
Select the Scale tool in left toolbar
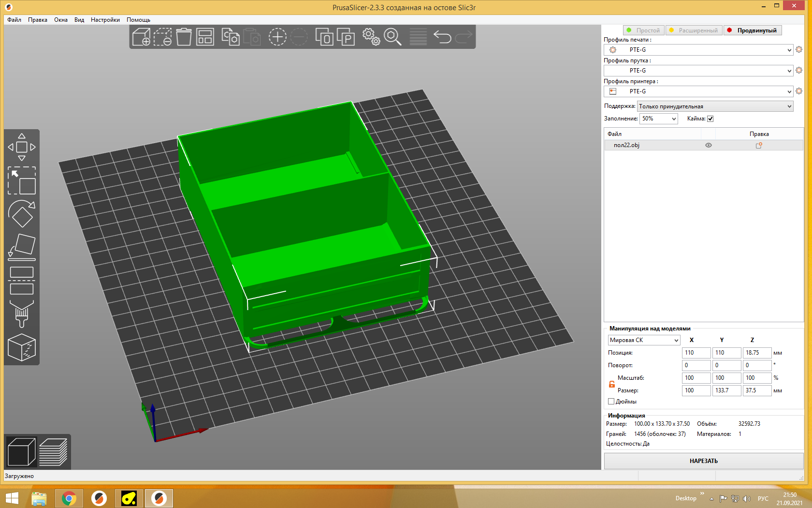coord(22,180)
